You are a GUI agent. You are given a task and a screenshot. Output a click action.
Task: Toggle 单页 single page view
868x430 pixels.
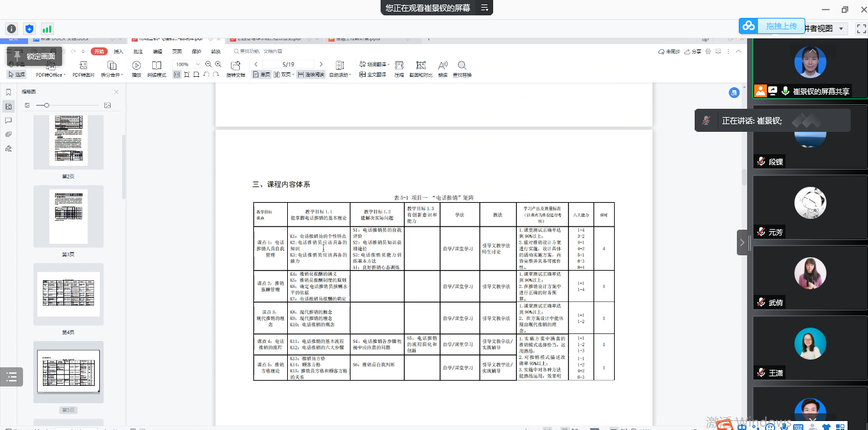point(260,75)
